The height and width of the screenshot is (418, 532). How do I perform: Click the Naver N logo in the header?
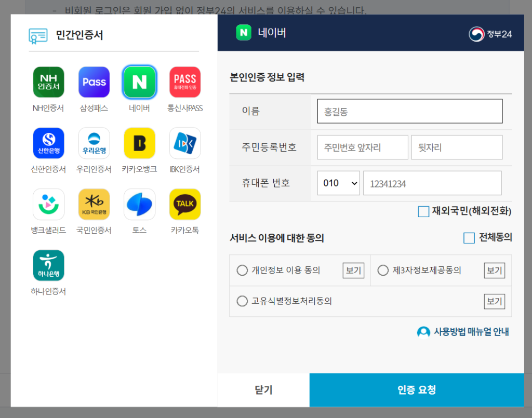point(244,33)
